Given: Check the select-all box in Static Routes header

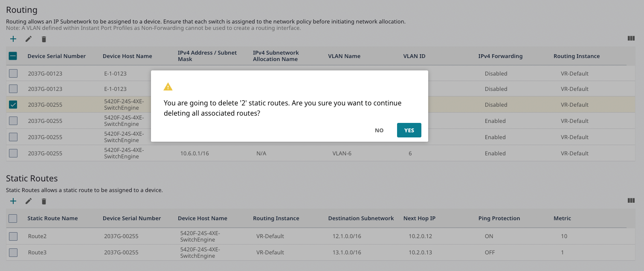Looking at the screenshot, I should [13, 218].
